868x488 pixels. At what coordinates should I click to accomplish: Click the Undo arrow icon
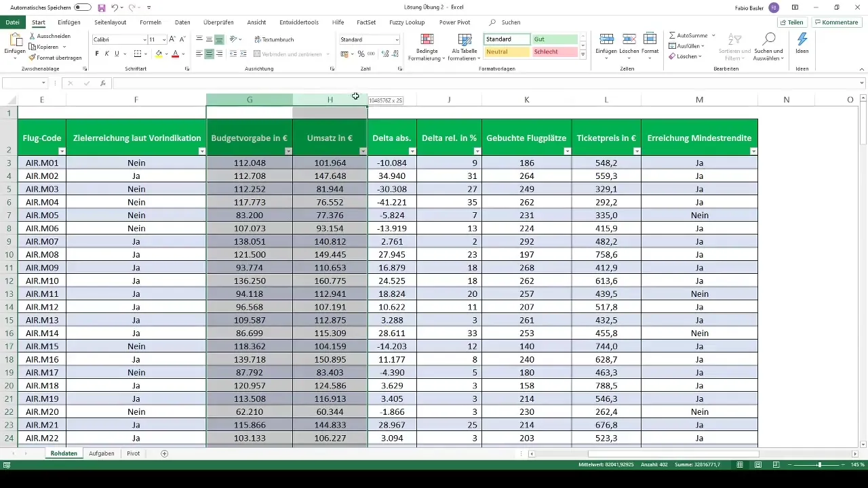pyautogui.click(x=115, y=7)
